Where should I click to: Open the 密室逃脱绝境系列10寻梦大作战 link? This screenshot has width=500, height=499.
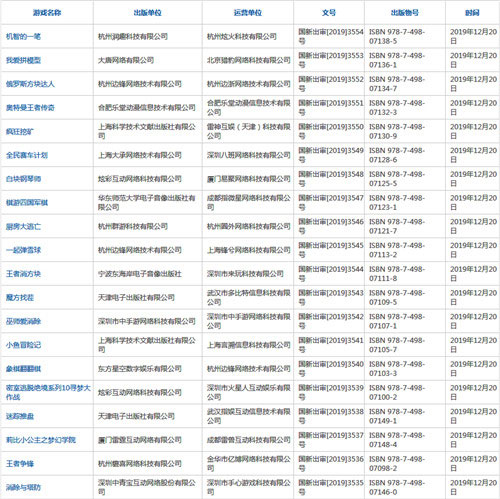tap(48, 392)
